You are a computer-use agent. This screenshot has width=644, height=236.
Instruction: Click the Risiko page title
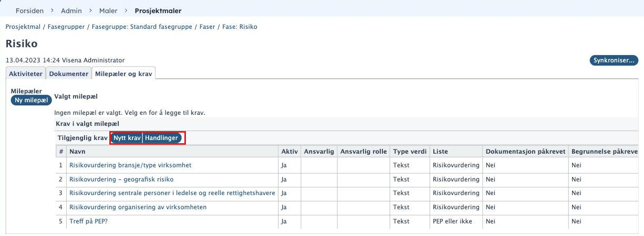pos(22,44)
